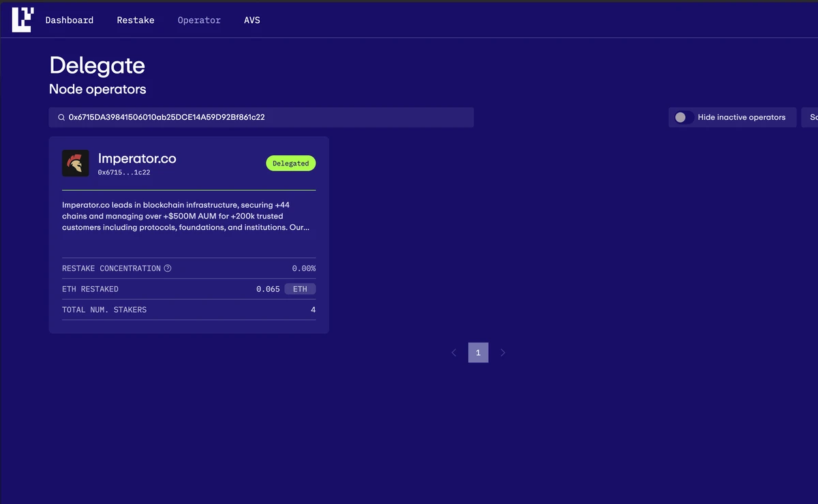Click the search magnifier icon
The height and width of the screenshot is (504, 818).
61,118
